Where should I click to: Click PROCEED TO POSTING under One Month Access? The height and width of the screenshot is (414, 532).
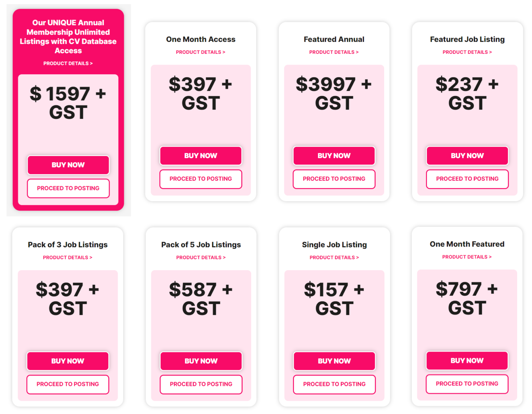click(201, 179)
